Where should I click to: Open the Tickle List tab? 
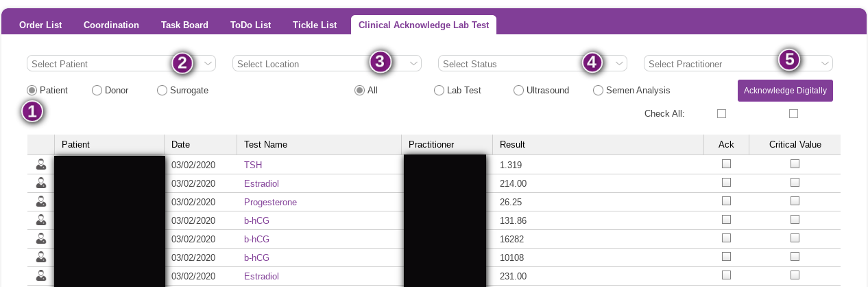click(x=315, y=25)
